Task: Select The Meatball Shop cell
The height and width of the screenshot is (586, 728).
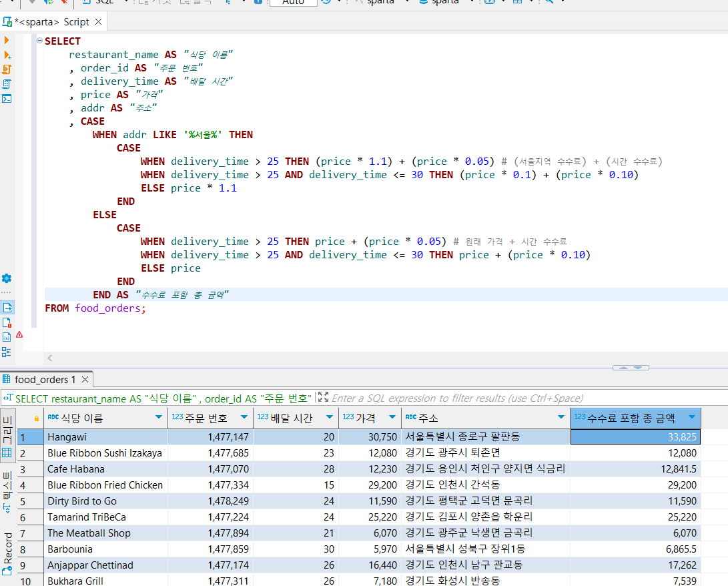Action: 106,533
